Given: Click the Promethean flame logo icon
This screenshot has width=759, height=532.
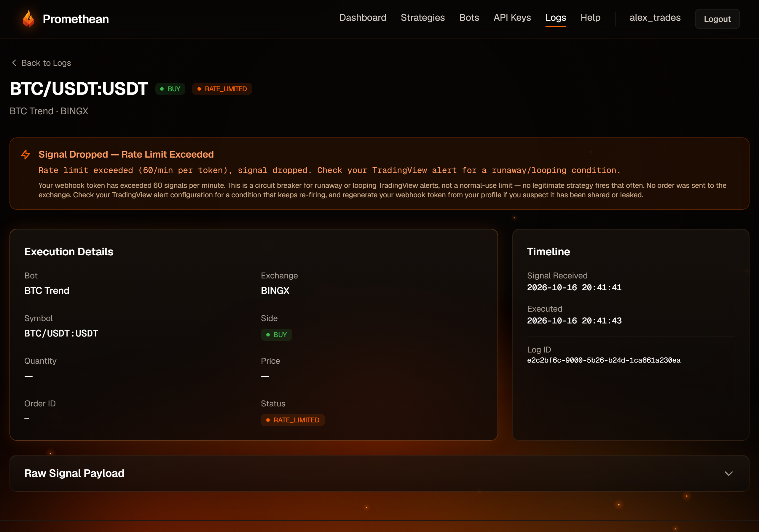Looking at the screenshot, I should 29,19.
